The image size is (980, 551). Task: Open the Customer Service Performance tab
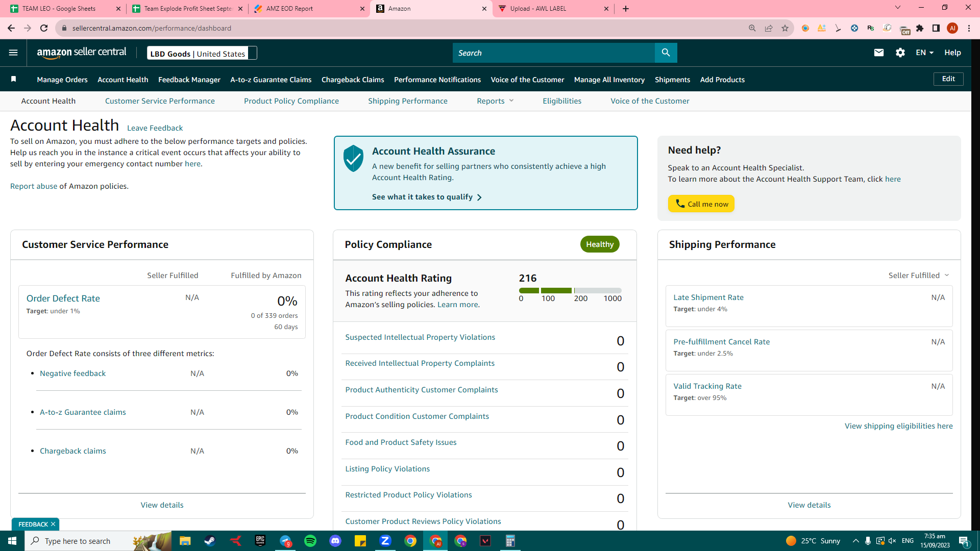(x=160, y=101)
